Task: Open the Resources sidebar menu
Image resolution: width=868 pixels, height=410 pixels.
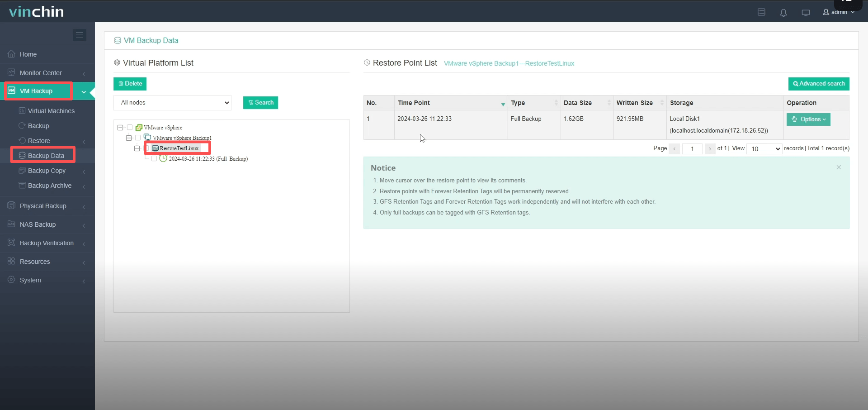Action: pos(34,262)
